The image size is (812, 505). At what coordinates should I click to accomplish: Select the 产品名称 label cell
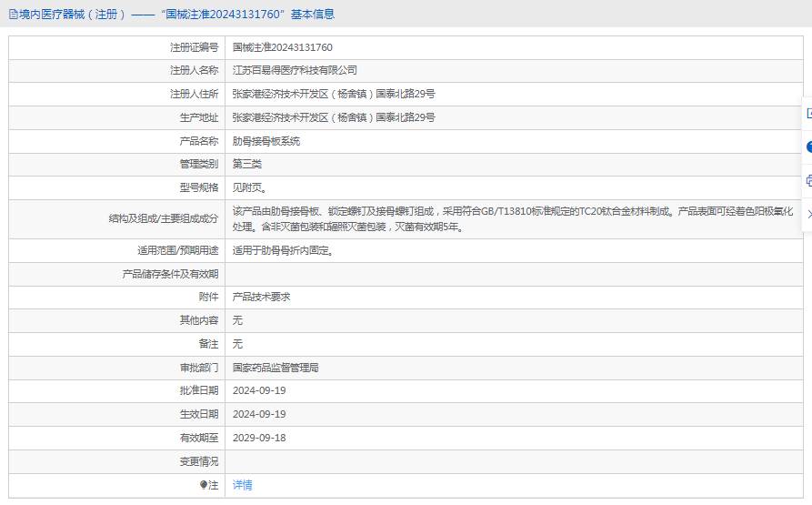(117, 141)
